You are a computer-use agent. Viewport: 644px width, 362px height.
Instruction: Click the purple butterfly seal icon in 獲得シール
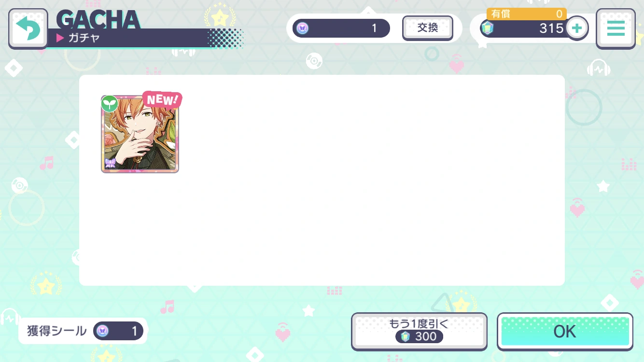point(102,331)
